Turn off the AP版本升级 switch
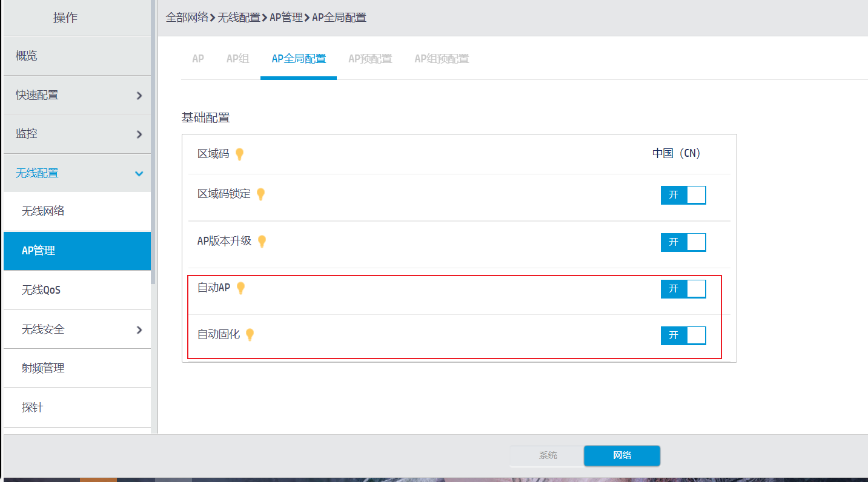 pos(683,242)
